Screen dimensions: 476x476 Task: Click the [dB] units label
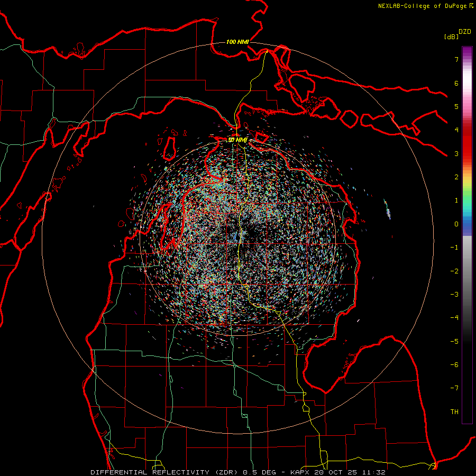point(451,36)
